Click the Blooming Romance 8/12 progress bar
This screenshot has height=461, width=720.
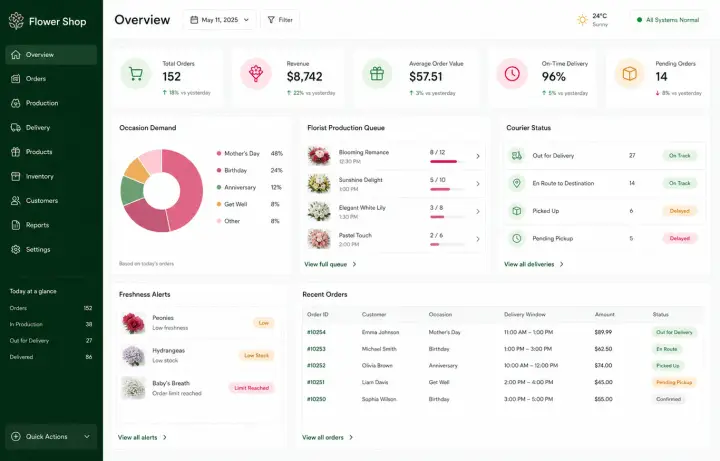coord(446,162)
